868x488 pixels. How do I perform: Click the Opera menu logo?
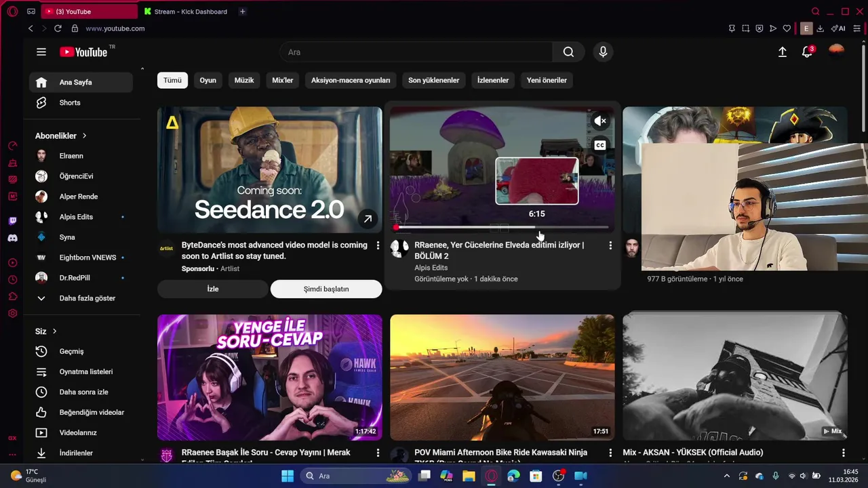12,12
